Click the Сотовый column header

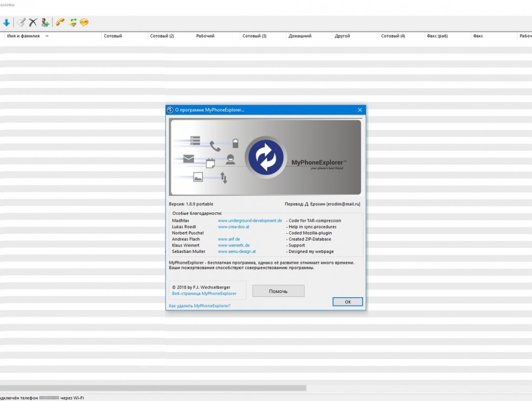[x=113, y=36]
